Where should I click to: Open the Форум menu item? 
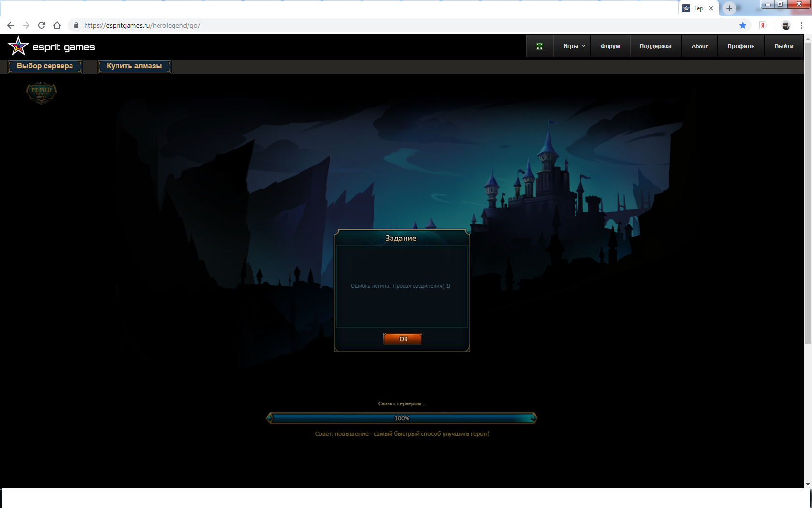click(x=610, y=46)
